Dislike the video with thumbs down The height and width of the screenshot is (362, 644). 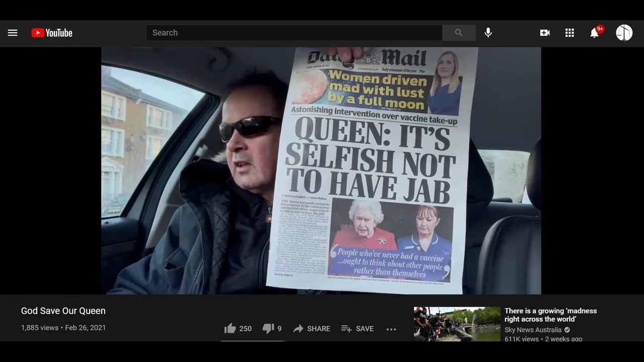coord(268,328)
